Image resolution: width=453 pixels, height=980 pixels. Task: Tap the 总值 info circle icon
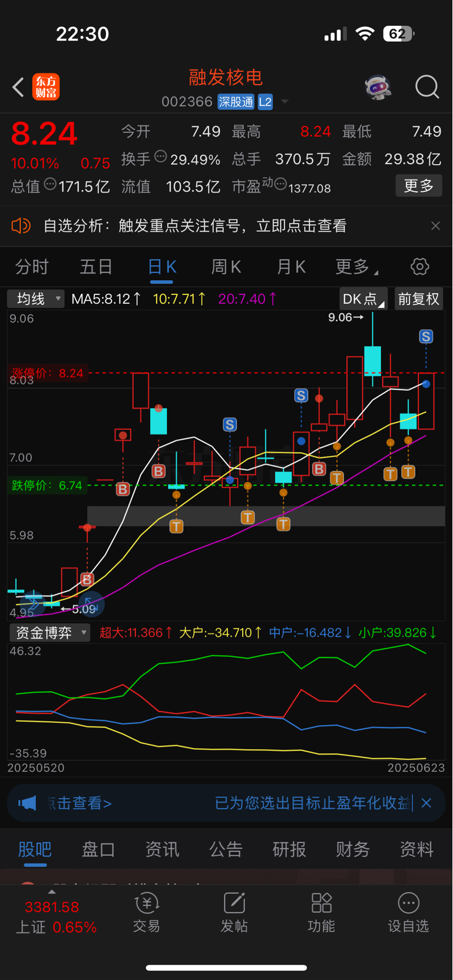click(x=50, y=184)
